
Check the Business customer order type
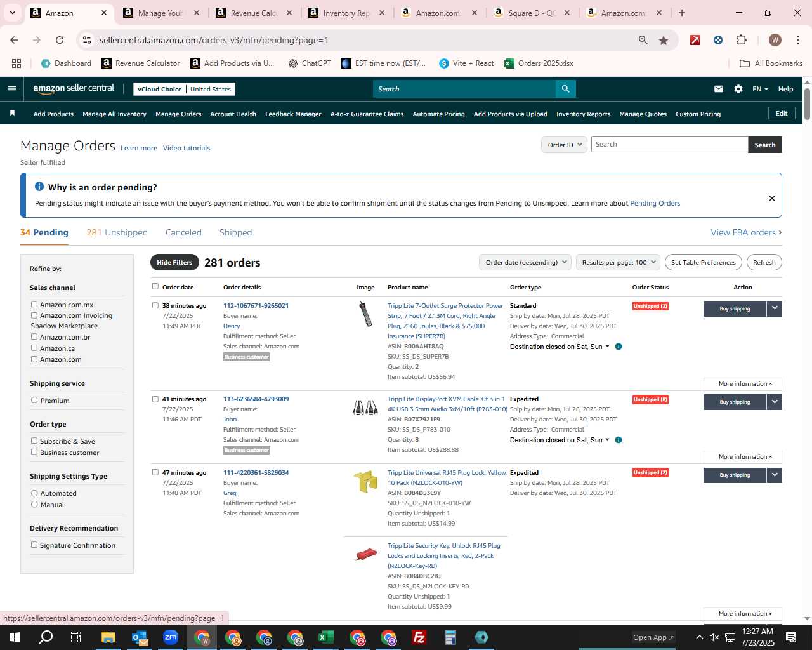coord(34,452)
